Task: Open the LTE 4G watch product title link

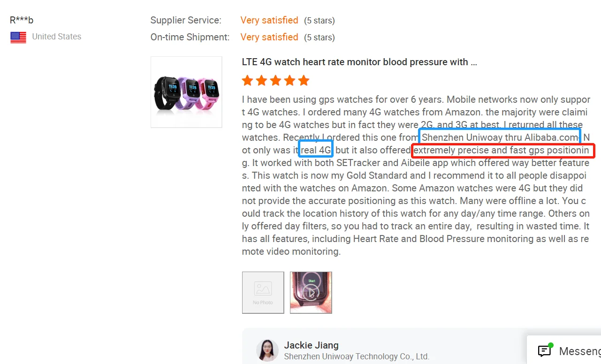Action: [x=359, y=62]
